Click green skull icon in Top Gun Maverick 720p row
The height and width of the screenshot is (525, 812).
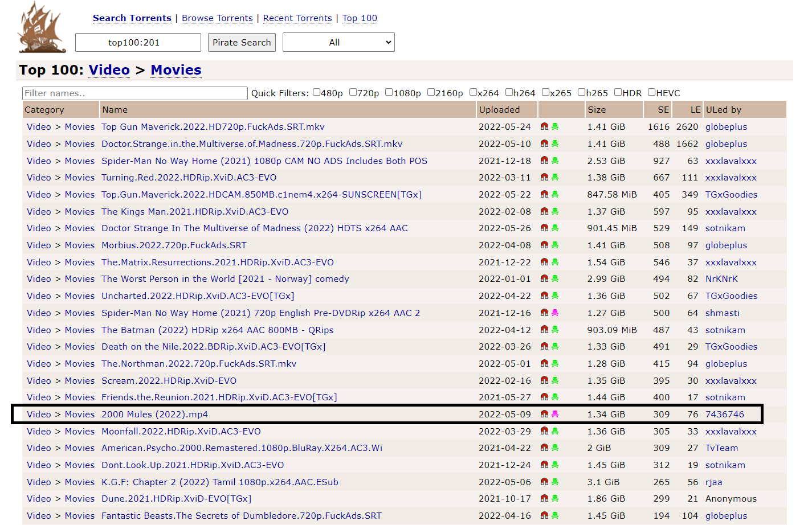coord(555,127)
